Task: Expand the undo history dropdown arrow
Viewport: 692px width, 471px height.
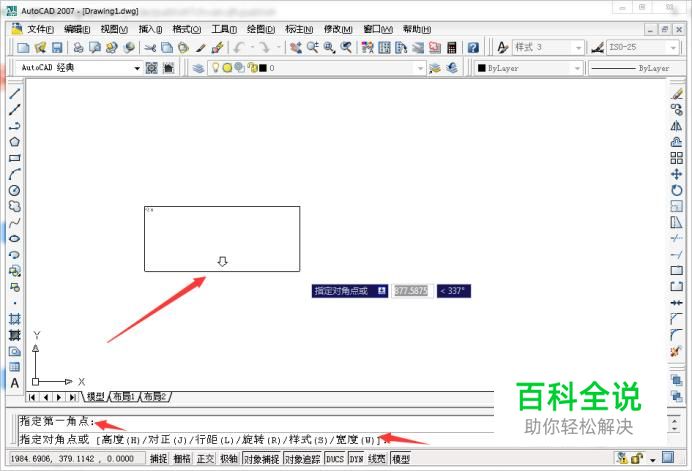Action: (252, 47)
